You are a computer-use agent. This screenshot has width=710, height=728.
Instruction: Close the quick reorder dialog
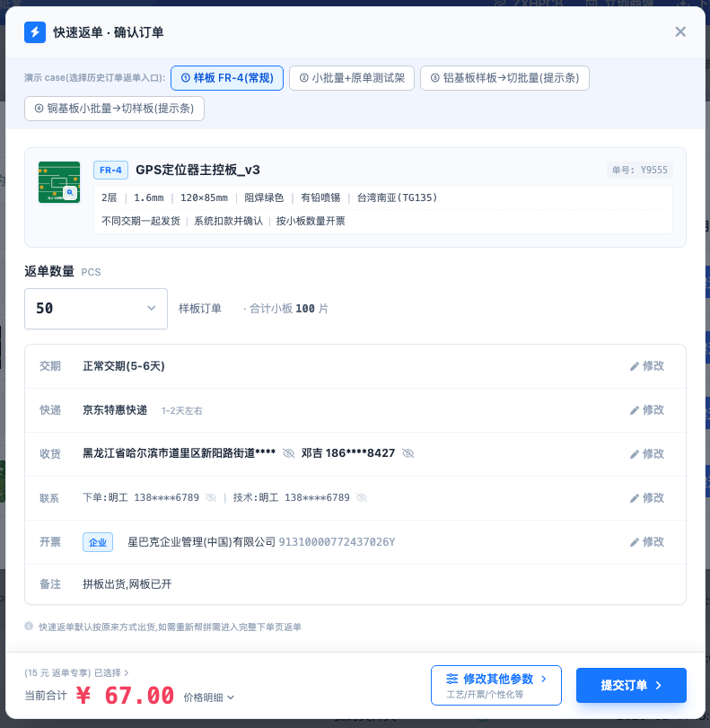point(680,31)
